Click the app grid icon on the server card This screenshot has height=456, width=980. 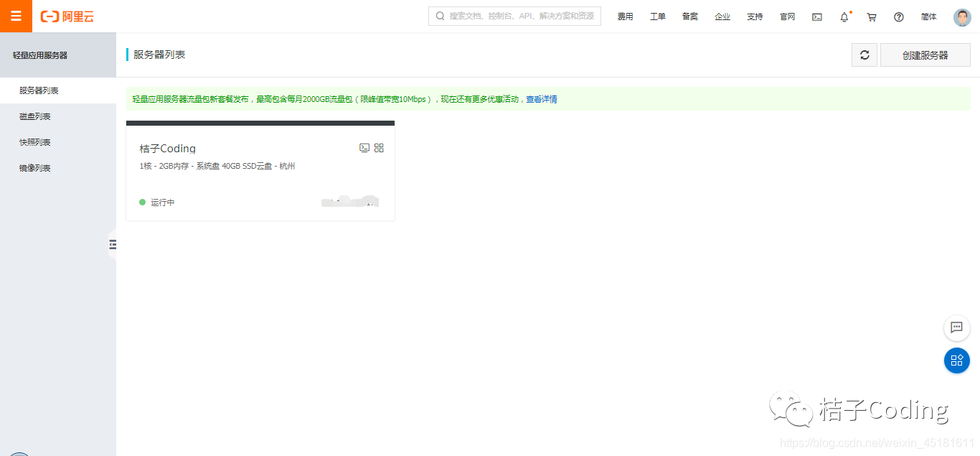380,148
